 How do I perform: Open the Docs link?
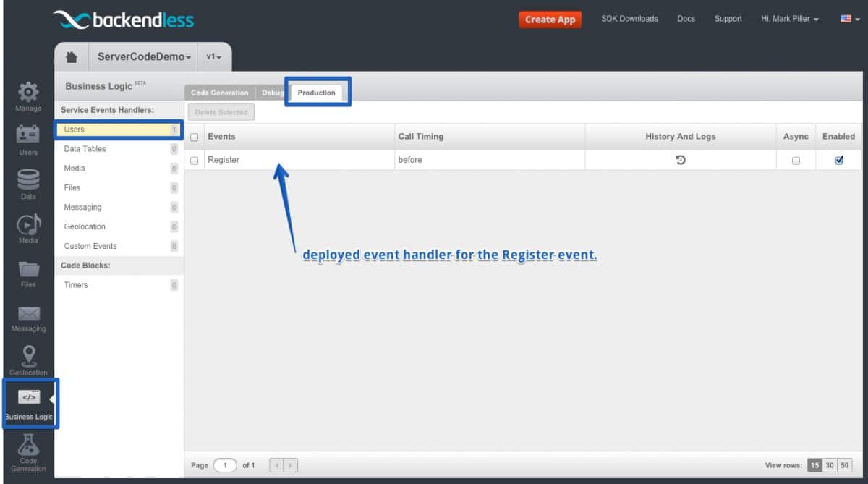[686, 19]
